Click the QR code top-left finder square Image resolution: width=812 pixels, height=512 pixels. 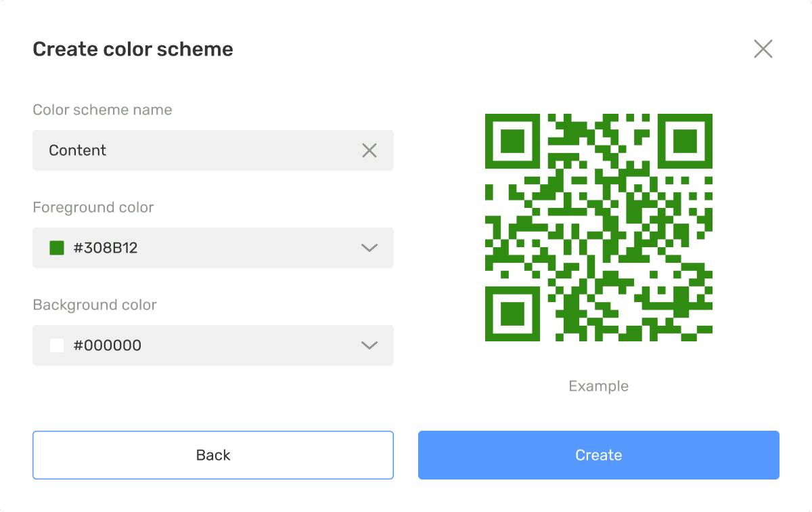(513, 142)
